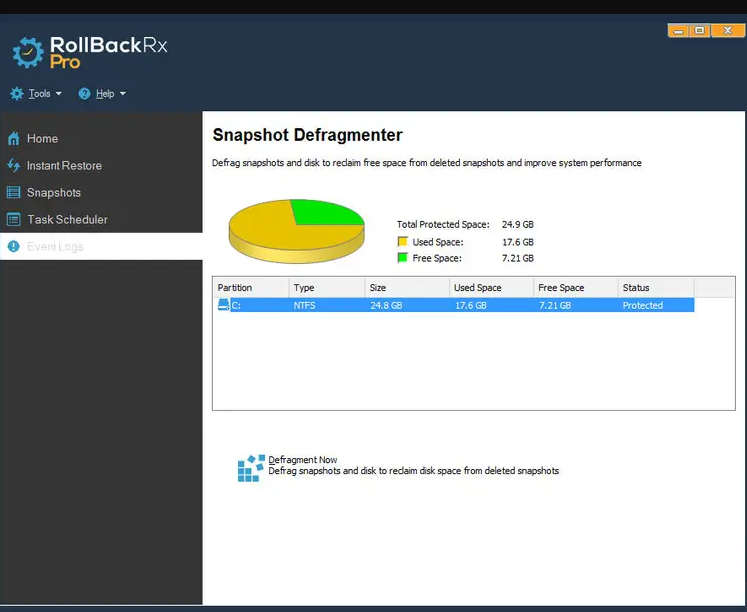Viewport: 747px width, 612px height.
Task: Sort by the Status column header
Action: [x=656, y=288]
